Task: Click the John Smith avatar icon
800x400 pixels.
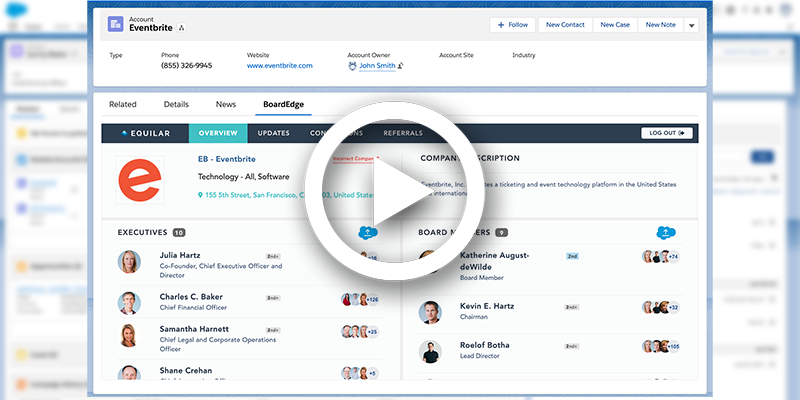Action: coord(352,66)
